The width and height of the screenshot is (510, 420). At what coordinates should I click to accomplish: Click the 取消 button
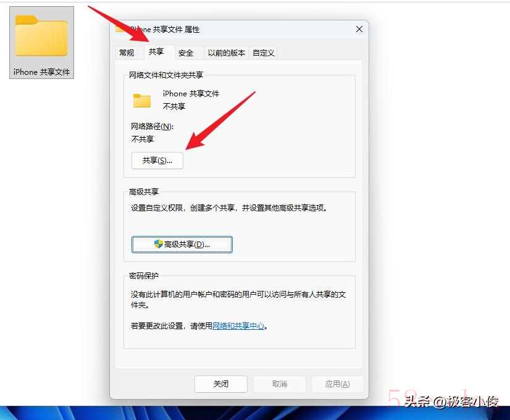click(280, 384)
